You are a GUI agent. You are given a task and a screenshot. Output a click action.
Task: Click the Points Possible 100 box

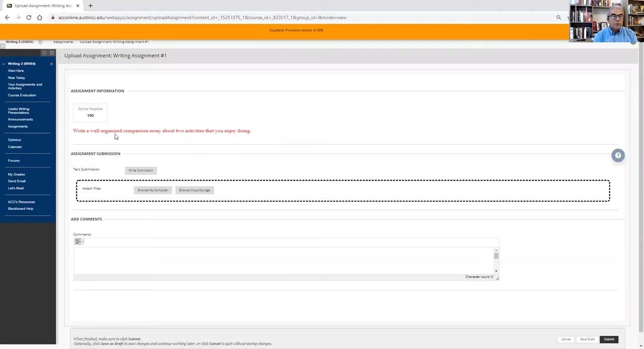pyautogui.click(x=90, y=113)
